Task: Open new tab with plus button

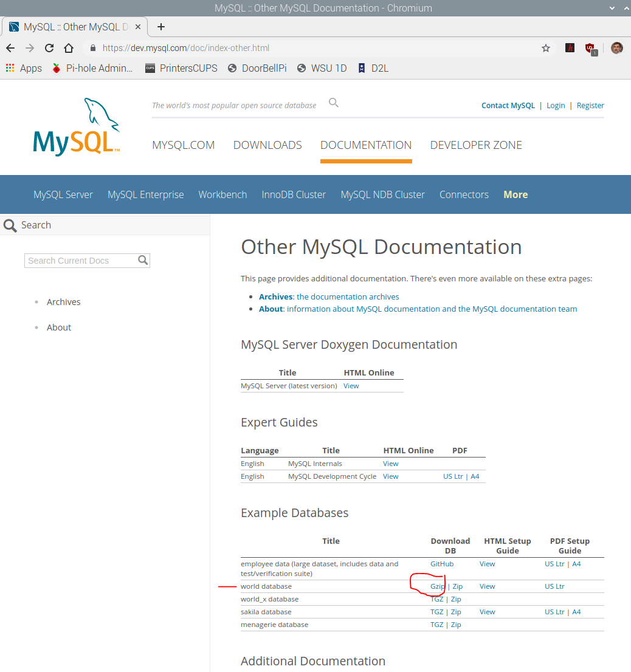Action: (161, 27)
